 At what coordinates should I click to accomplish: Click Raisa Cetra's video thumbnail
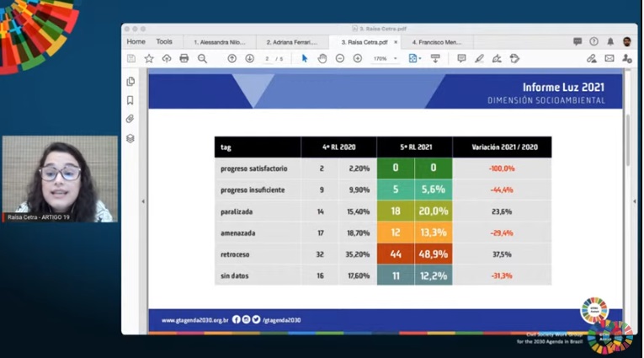60,179
